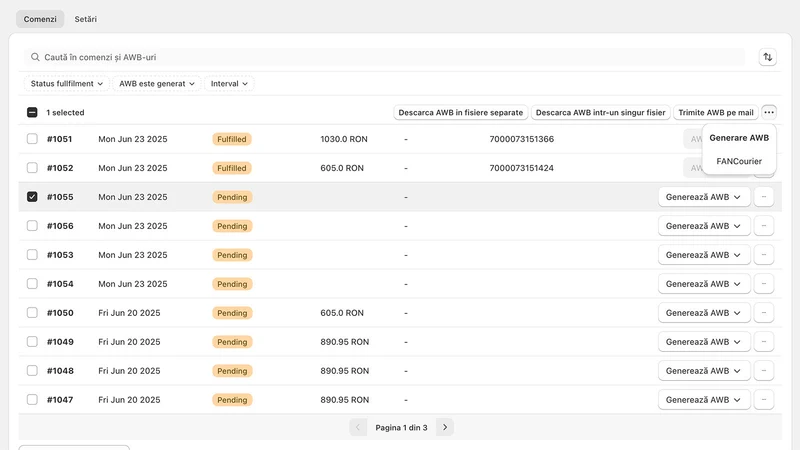The width and height of the screenshot is (800, 450).
Task: Click Descarca AWB in fisiere separate
Action: point(461,112)
